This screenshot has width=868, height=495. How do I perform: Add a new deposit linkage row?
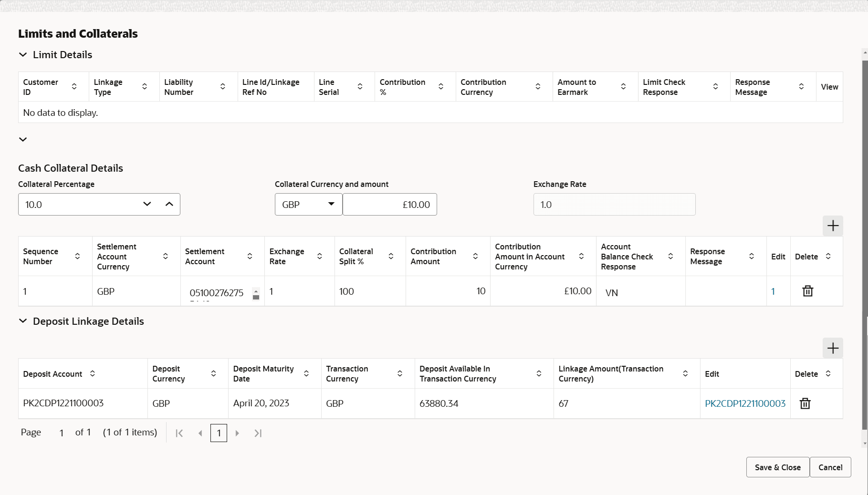pyautogui.click(x=833, y=348)
